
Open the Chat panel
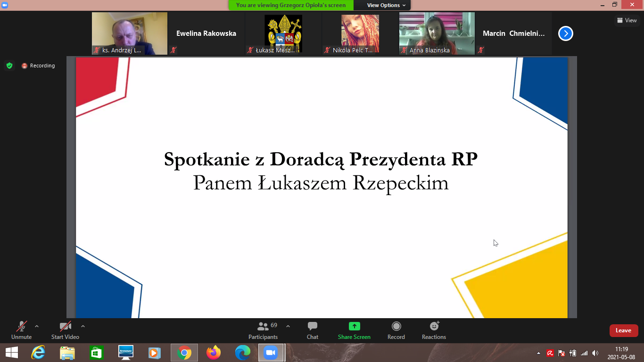coord(313,330)
